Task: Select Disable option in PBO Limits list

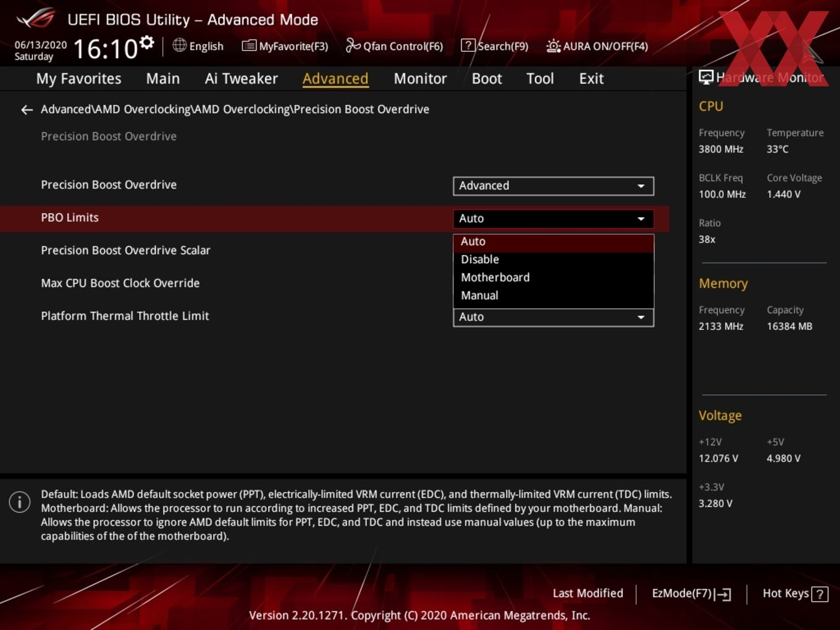Action: point(553,259)
